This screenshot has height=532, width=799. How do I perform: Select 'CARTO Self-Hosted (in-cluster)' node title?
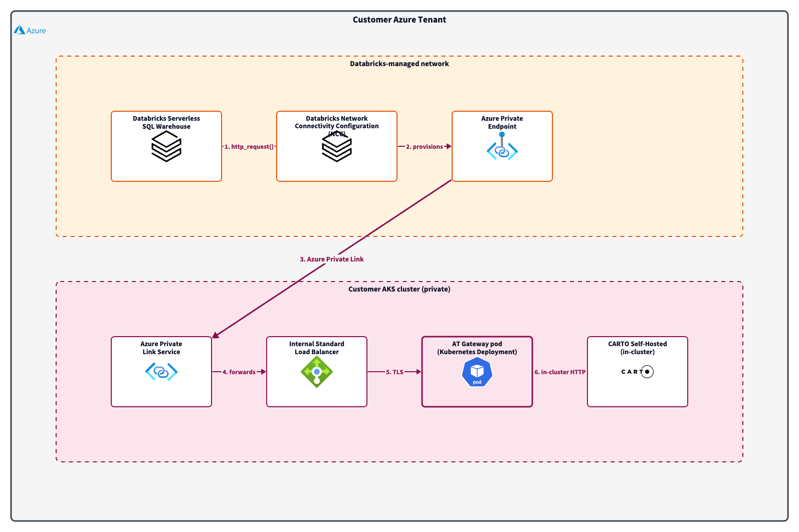point(638,348)
